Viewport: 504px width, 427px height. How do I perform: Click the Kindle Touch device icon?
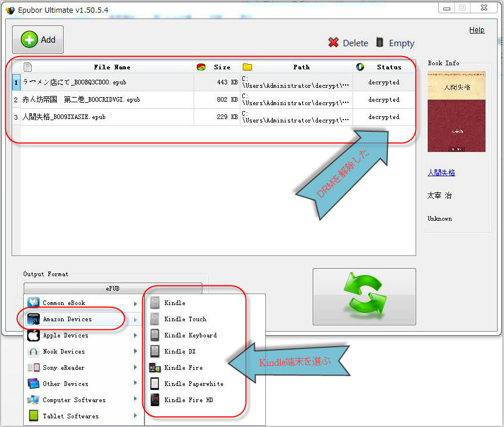pos(155,319)
